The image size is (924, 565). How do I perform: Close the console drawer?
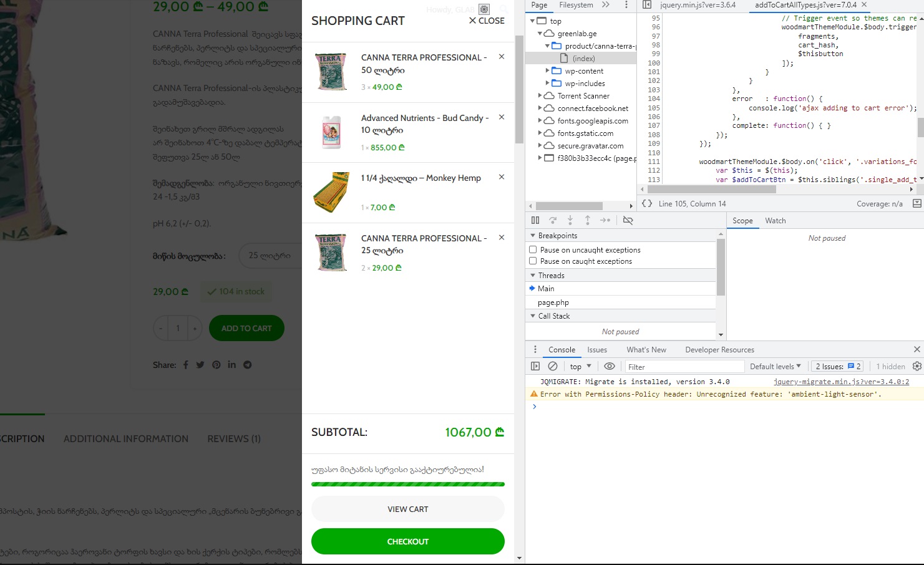coord(917,349)
